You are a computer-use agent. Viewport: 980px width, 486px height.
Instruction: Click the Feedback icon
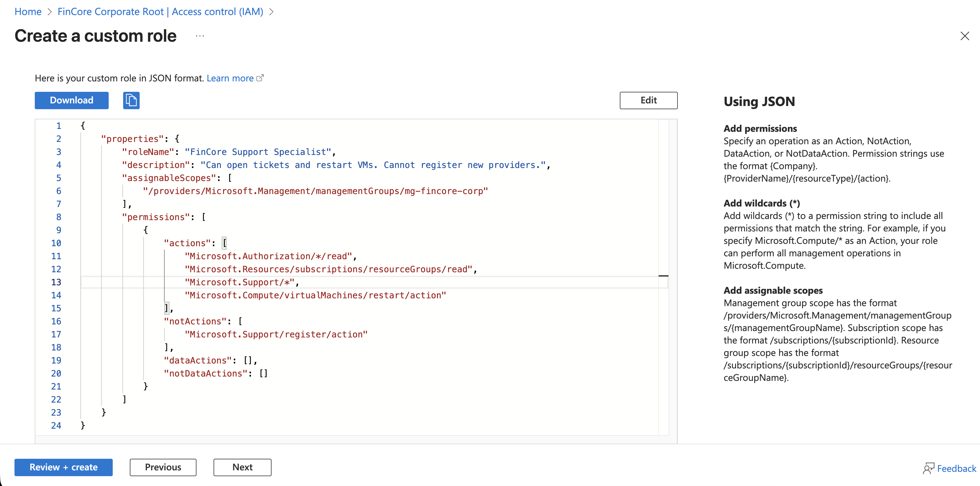(928, 468)
